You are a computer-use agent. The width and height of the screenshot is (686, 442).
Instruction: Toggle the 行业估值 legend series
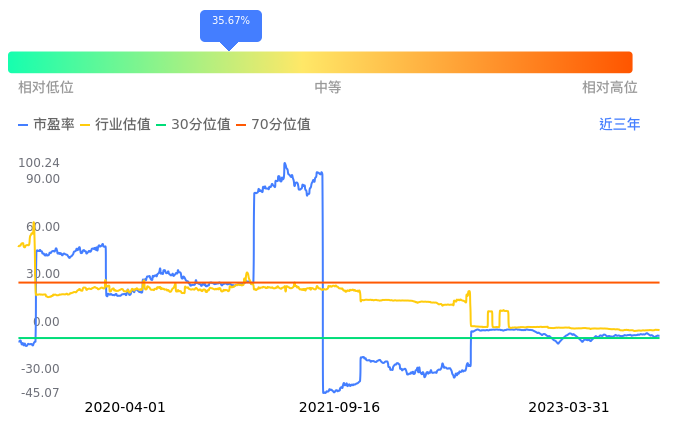click(115, 125)
